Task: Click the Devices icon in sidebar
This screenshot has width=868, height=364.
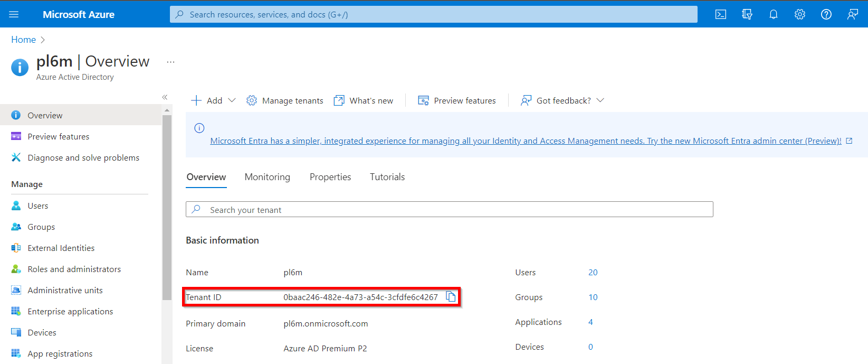Action: tap(16, 332)
